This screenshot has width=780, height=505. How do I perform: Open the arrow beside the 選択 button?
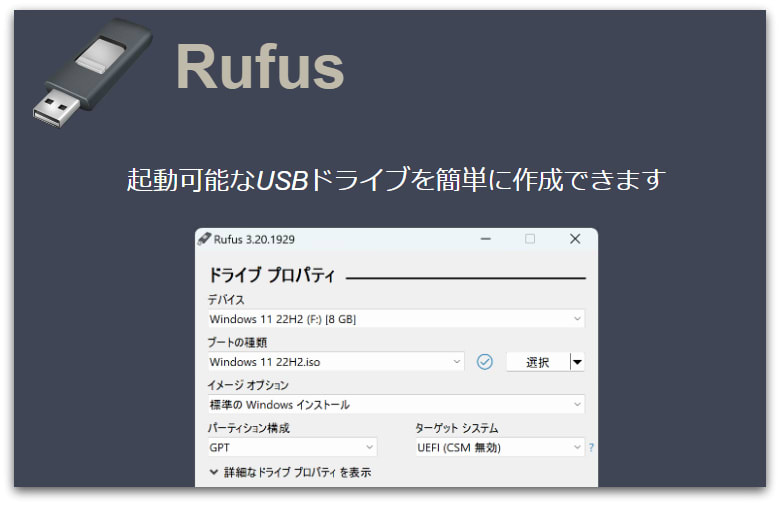(x=577, y=362)
